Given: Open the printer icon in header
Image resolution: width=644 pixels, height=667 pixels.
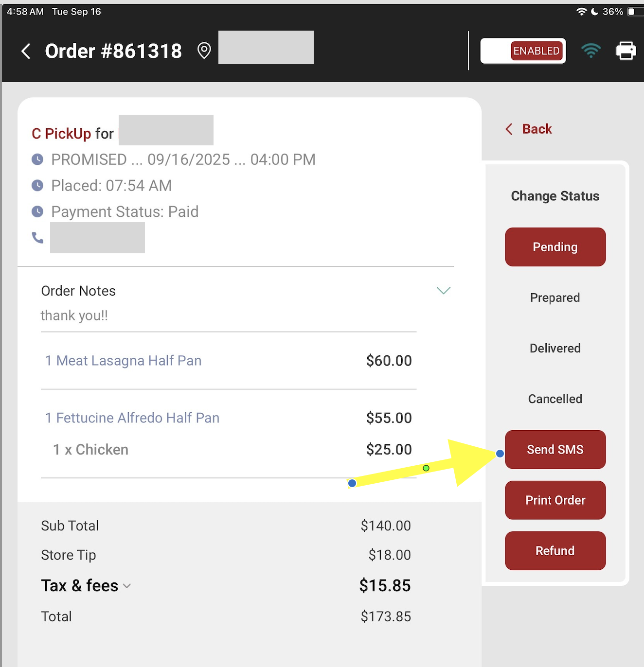Looking at the screenshot, I should 626,51.
